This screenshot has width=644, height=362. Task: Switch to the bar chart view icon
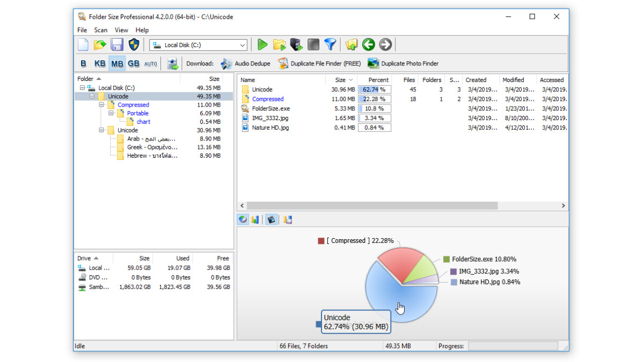point(255,220)
